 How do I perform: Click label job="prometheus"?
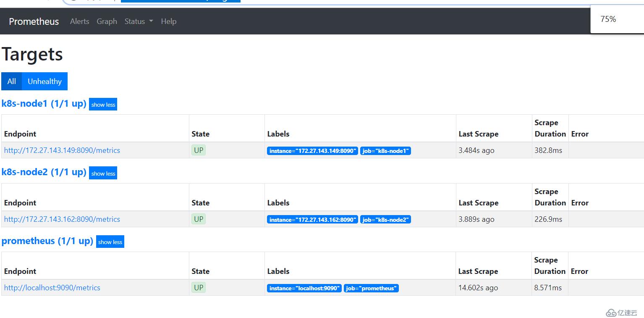pyautogui.click(x=371, y=288)
